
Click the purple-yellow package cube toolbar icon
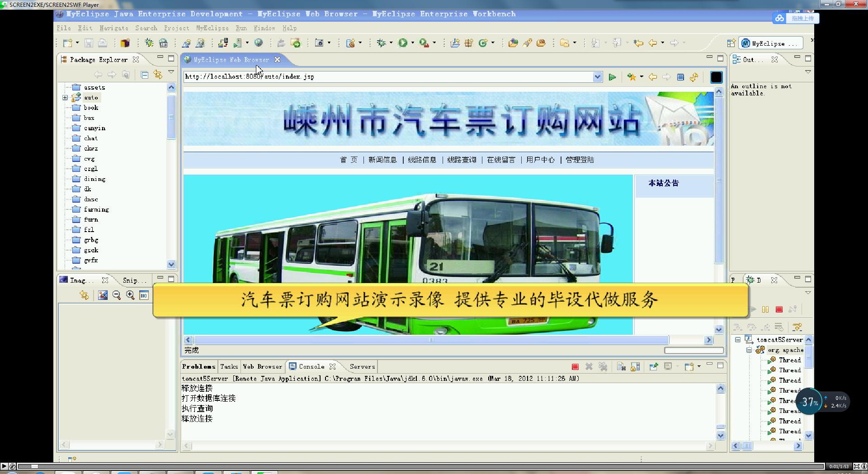[125, 43]
